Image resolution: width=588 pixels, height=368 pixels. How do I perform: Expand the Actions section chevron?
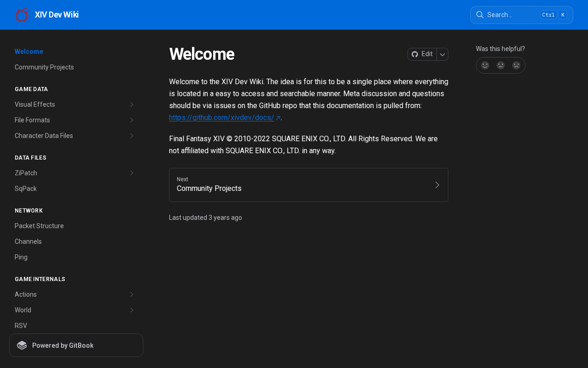pos(131,294)
